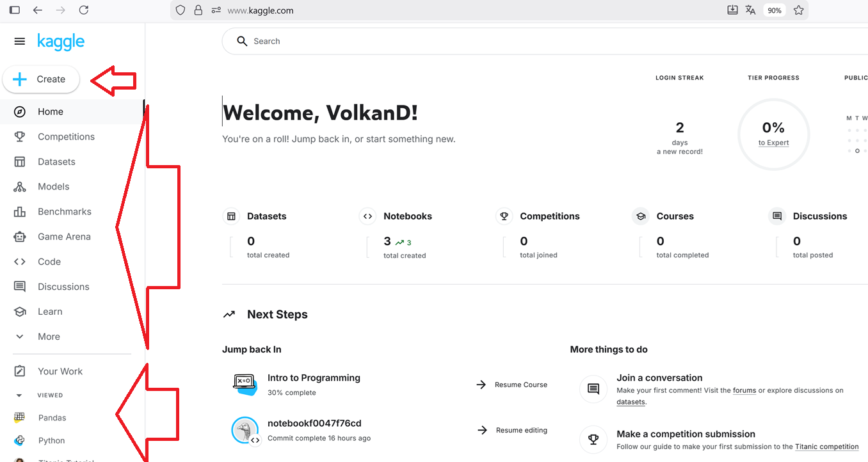Click the Resume Course link

(x=520, y=385)
